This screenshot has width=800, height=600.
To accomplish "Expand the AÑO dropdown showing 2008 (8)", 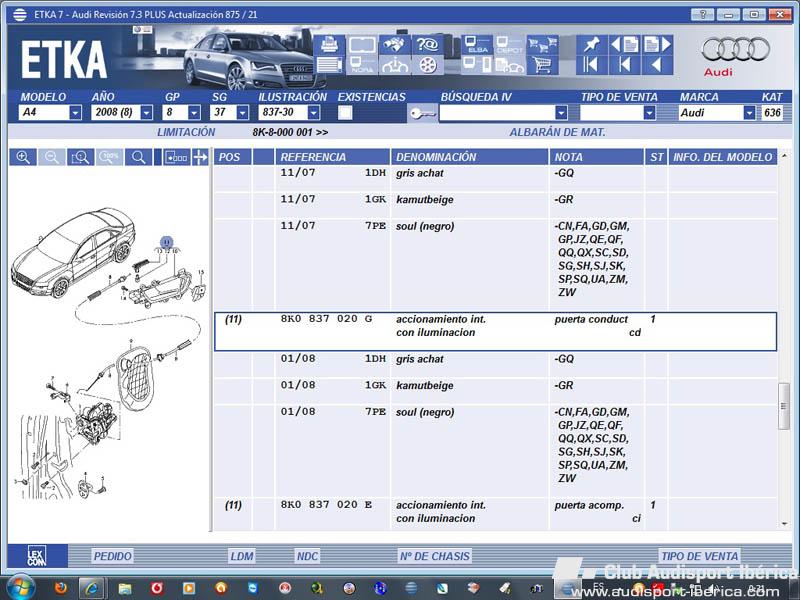I will 146,113.
